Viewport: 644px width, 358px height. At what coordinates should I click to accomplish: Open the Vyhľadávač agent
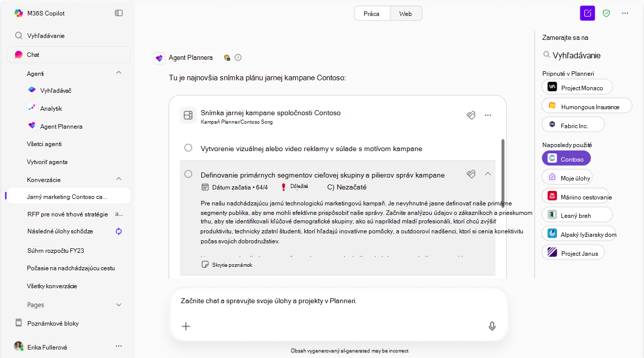(56, 90)
